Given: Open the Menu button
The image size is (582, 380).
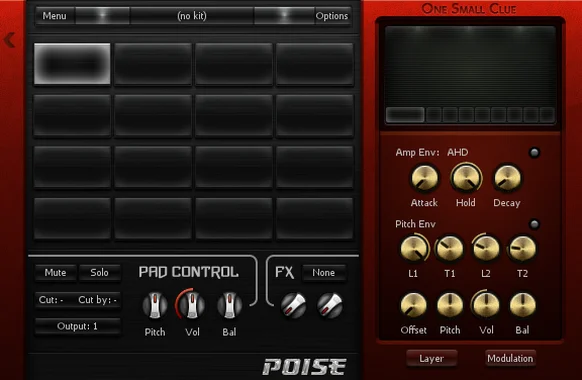Looking at the screenshot, I should coord(55,16).
